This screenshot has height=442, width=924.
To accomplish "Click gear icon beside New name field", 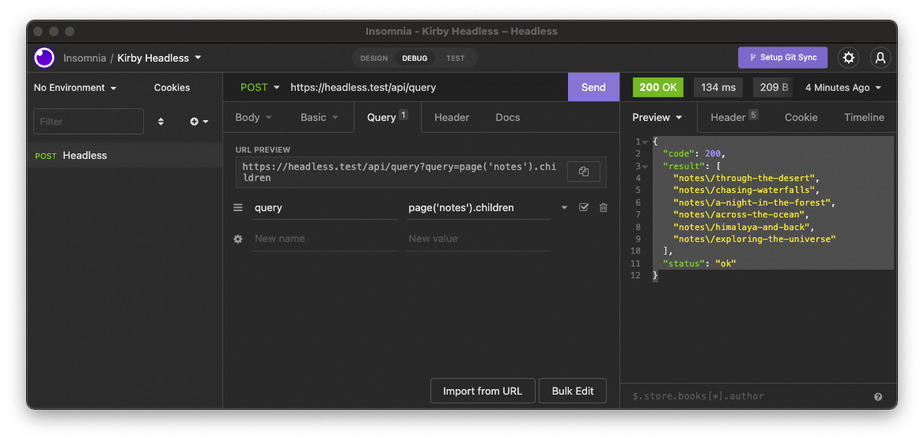I will [x=238, y=239].
